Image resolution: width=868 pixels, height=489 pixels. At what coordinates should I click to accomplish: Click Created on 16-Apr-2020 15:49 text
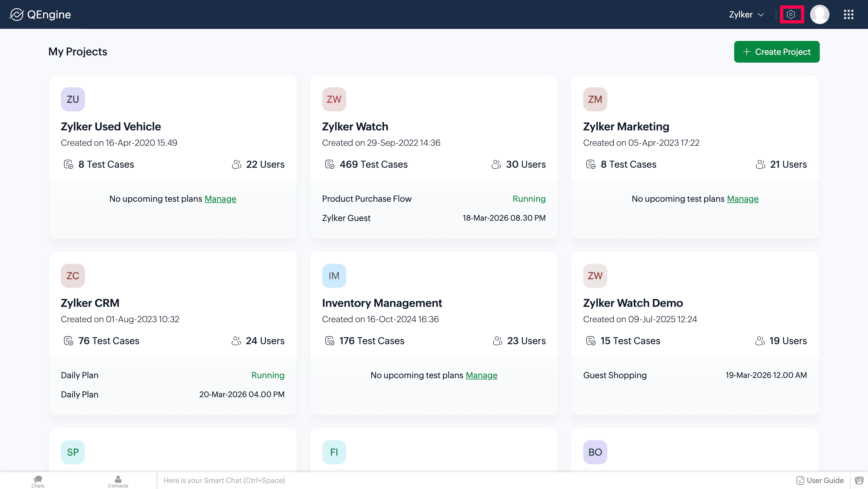click(119, 143)
